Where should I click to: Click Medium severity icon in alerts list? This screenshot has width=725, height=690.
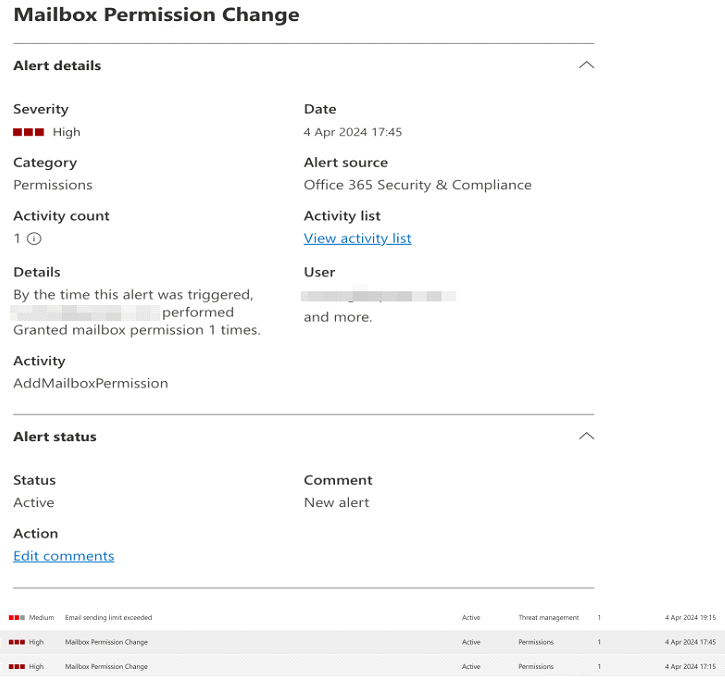tap(16, 618)
